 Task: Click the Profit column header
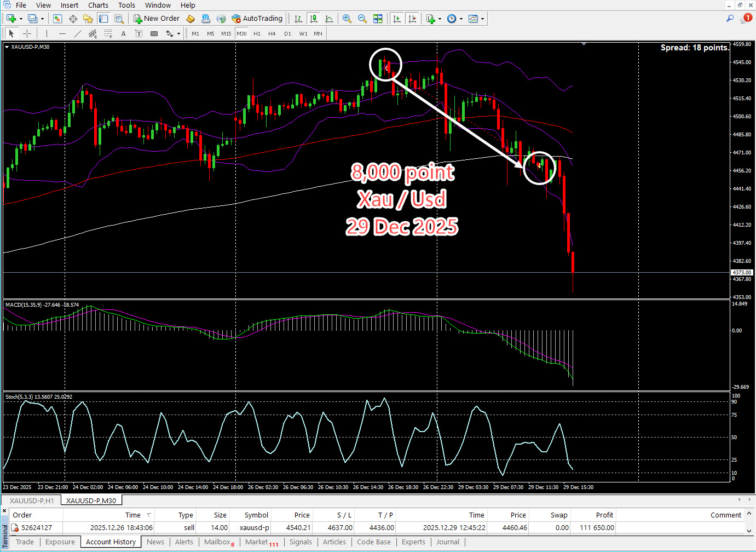[x=604, y=515]
